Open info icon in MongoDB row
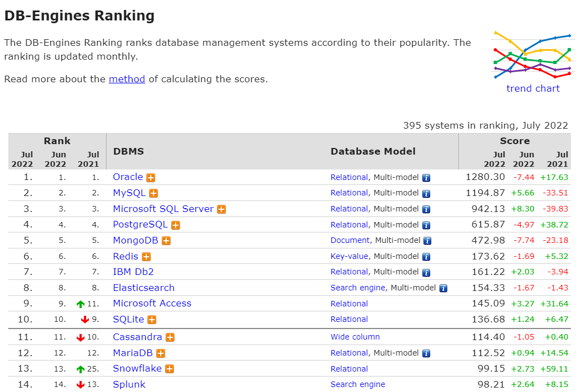Viewport: 582px width, 392px height. [427, 241]
